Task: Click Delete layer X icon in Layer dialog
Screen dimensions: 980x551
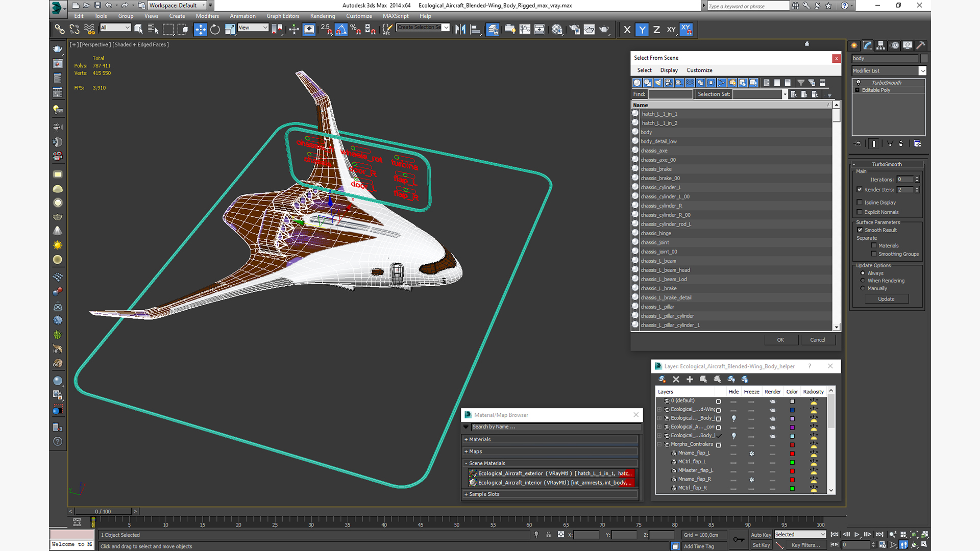Action: [676, 379]
